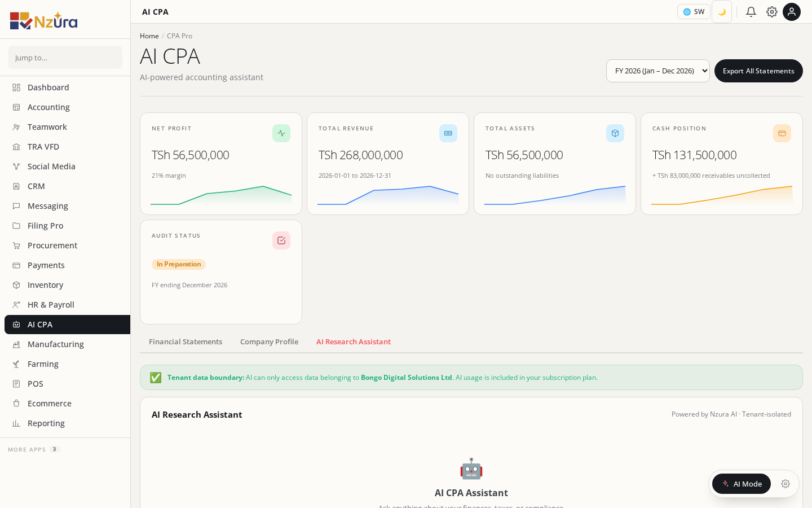Screen dimensions: 812x508
Task: Switch to Company Profile tab
Action: point(269,341)
